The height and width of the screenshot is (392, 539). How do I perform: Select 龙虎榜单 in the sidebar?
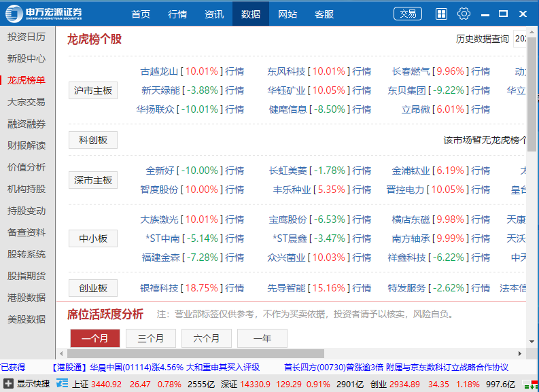(x=27, y=80)
